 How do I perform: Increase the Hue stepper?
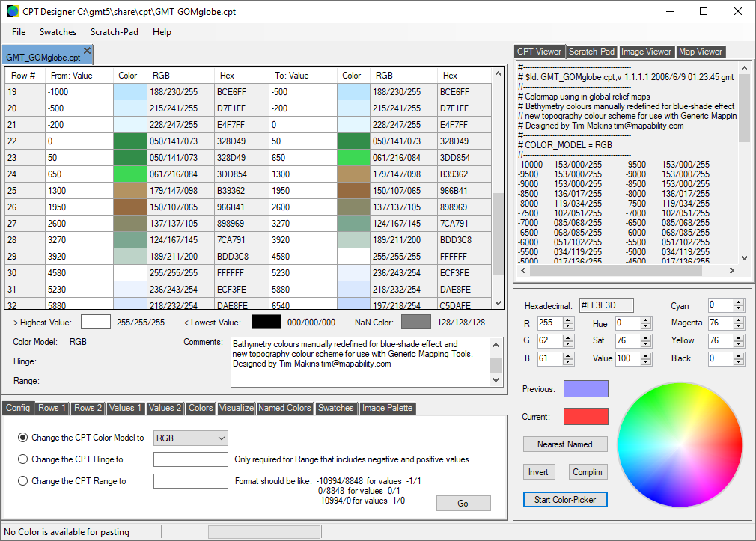click(x=647, y=320)
